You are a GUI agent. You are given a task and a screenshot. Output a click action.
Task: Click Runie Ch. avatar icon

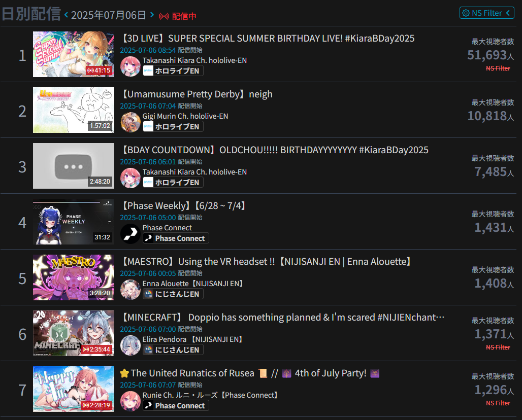coord(130,401)
